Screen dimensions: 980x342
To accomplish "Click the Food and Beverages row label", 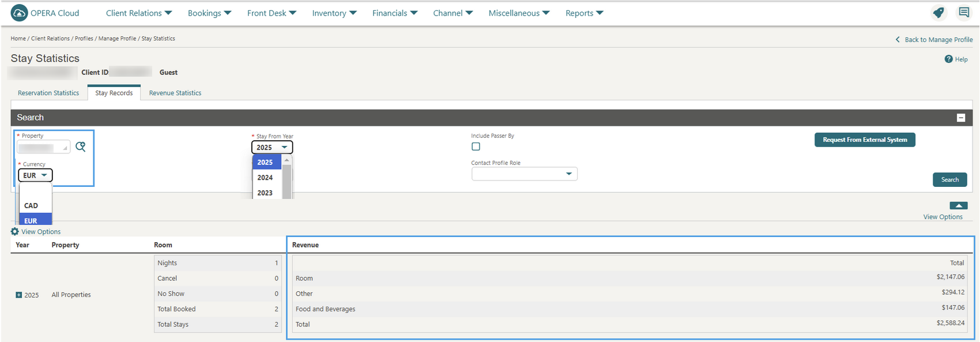I will pos(326,309).
